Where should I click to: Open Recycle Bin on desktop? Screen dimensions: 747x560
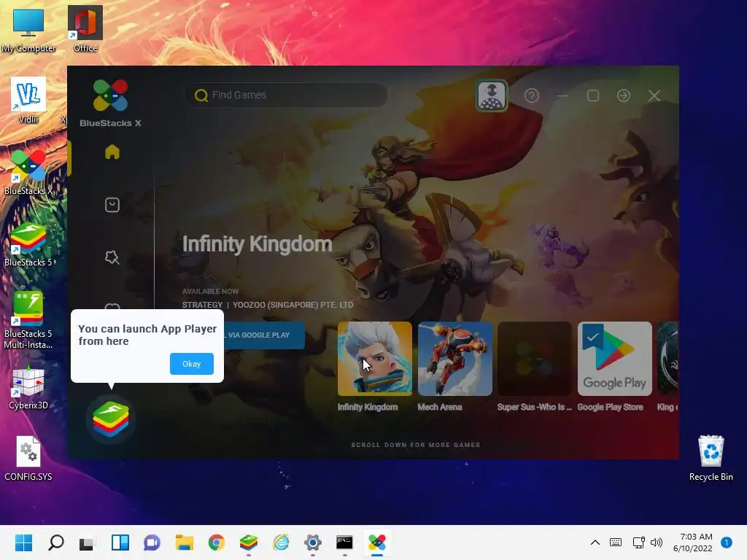711,458
